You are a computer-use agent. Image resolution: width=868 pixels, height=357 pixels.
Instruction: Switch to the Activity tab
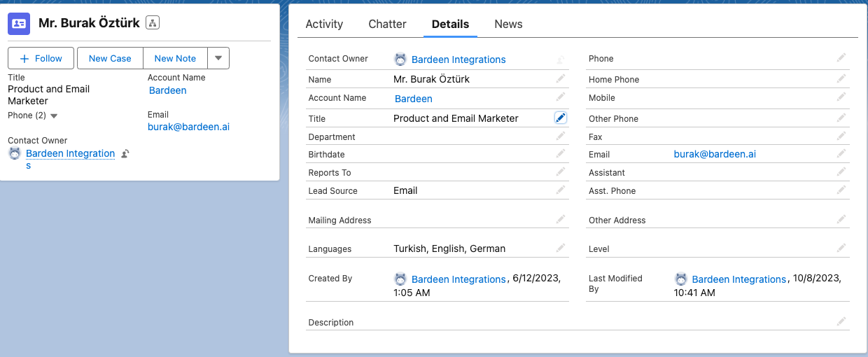click(324, 24)
